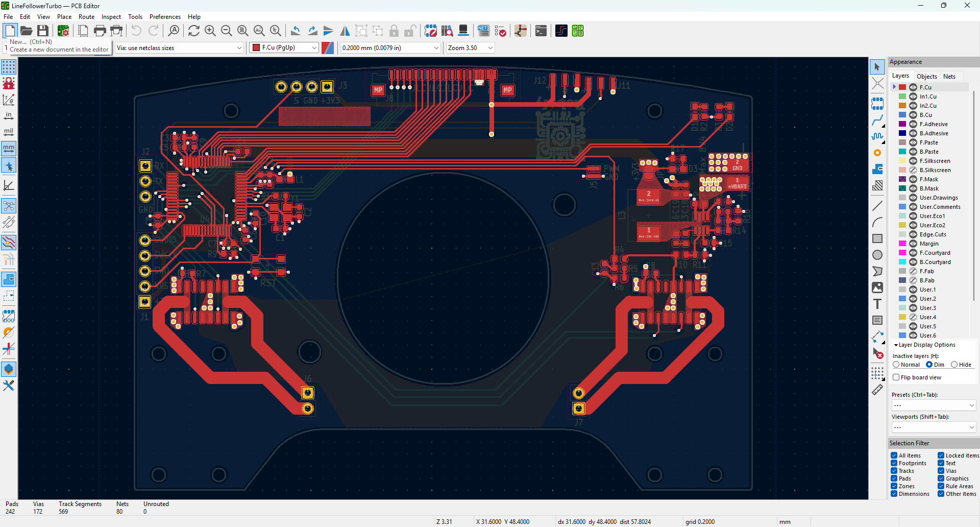Switch to the Objects tab

(927, 77)
